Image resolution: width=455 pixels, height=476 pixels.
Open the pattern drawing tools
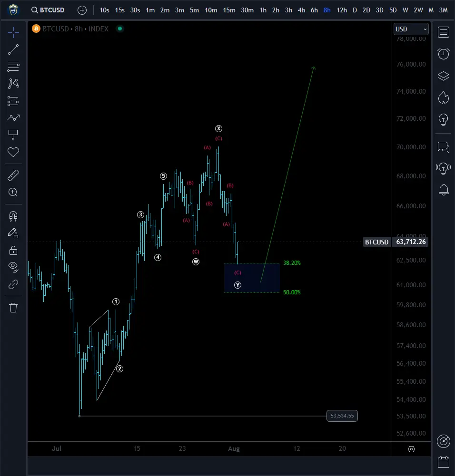click(x=13, y=84)
